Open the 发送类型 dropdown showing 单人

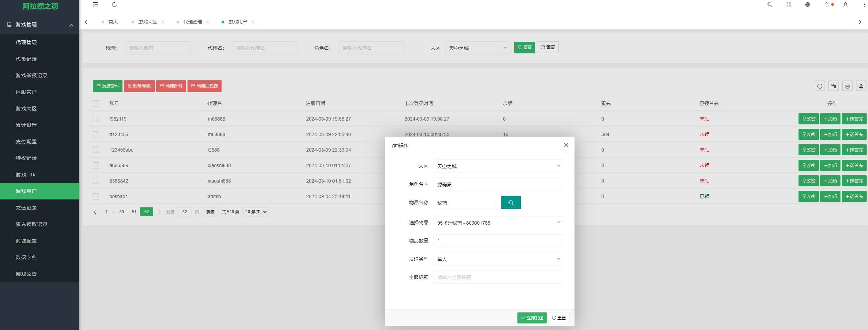point(498,259)
